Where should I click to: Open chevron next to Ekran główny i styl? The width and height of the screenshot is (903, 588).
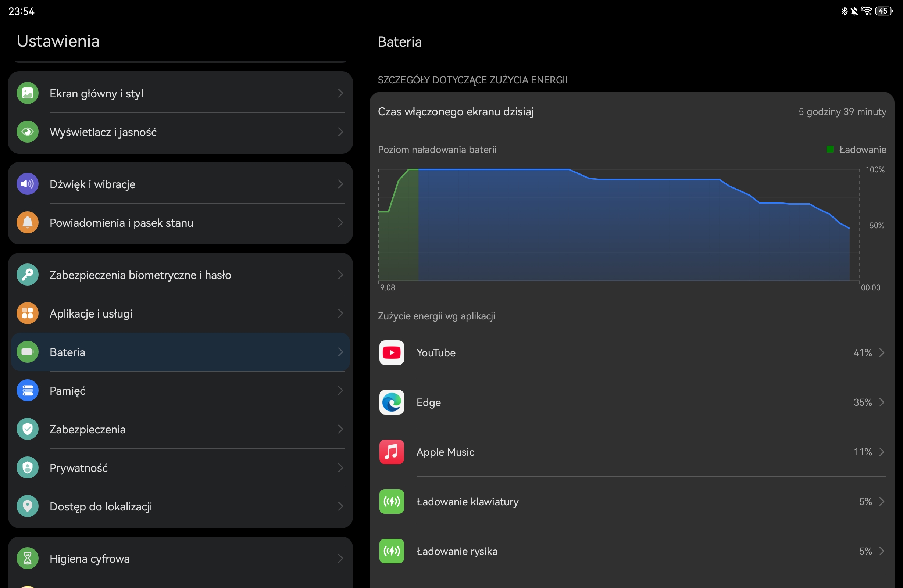pos(340,93)
